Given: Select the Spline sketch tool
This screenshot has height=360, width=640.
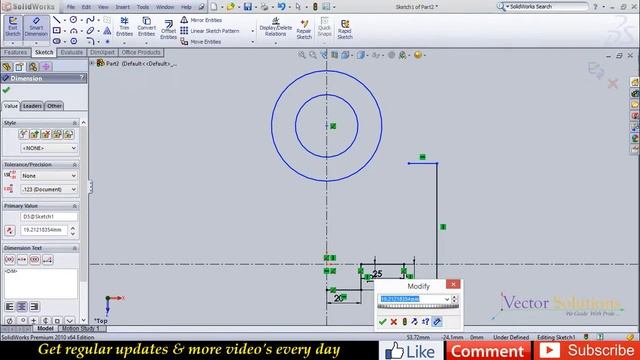Looking at the screenshot, I should point(90,20).
